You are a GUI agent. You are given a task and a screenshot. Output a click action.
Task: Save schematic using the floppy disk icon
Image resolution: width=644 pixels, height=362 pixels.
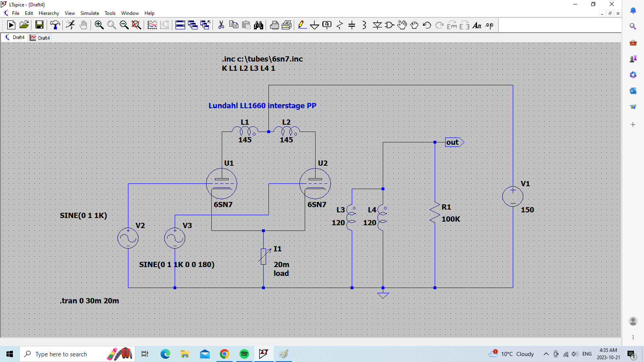(39, 25)
